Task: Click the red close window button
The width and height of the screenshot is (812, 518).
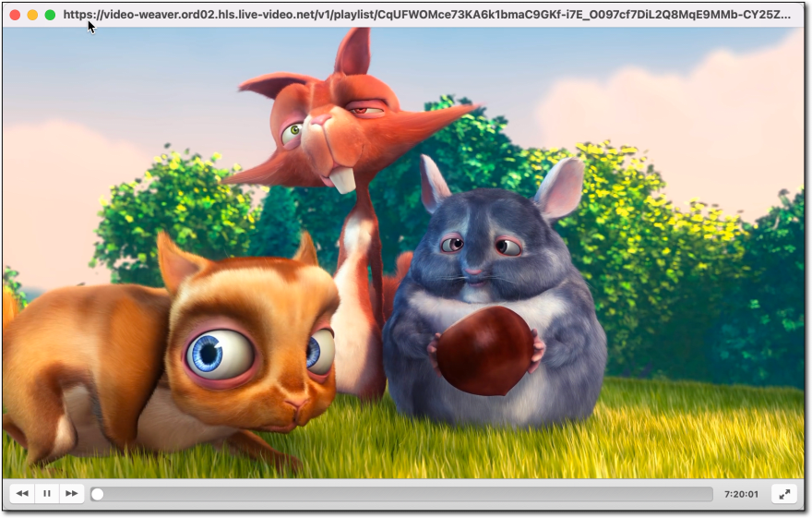Action: click(x=14, y=15)
